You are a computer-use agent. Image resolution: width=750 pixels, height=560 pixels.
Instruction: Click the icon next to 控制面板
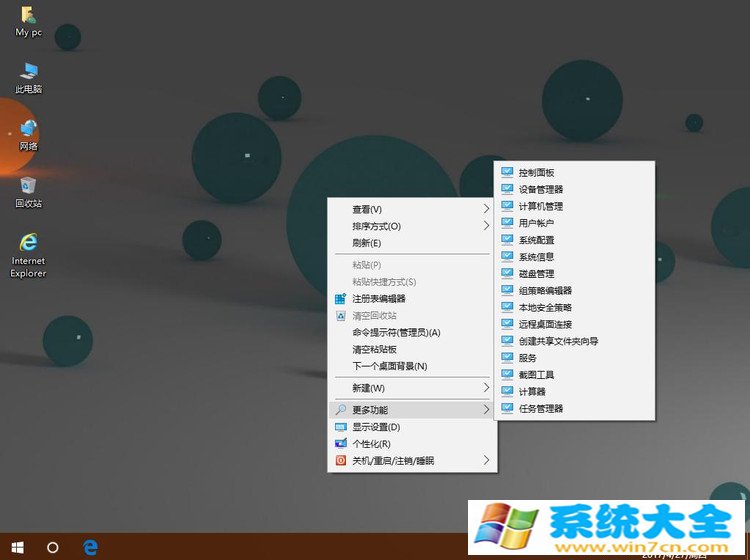507,172
